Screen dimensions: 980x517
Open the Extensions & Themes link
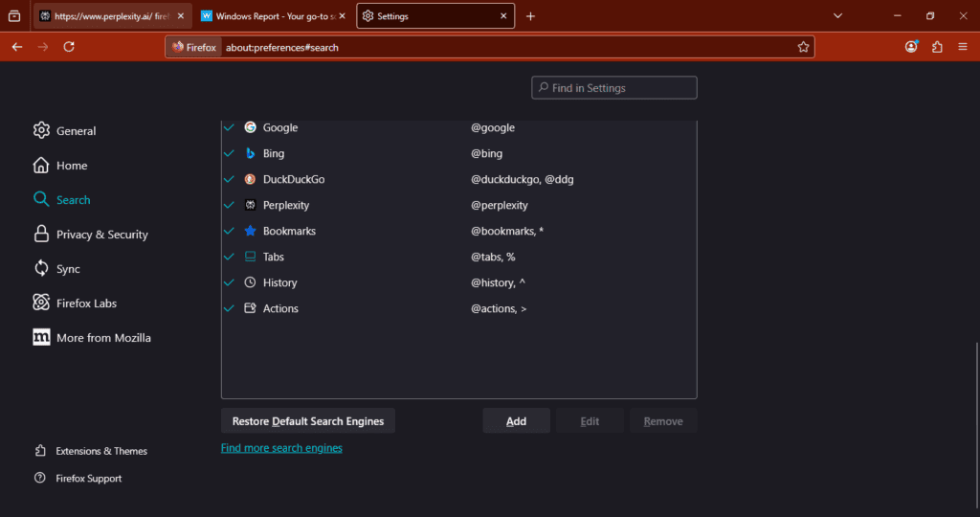pos(91,451)
